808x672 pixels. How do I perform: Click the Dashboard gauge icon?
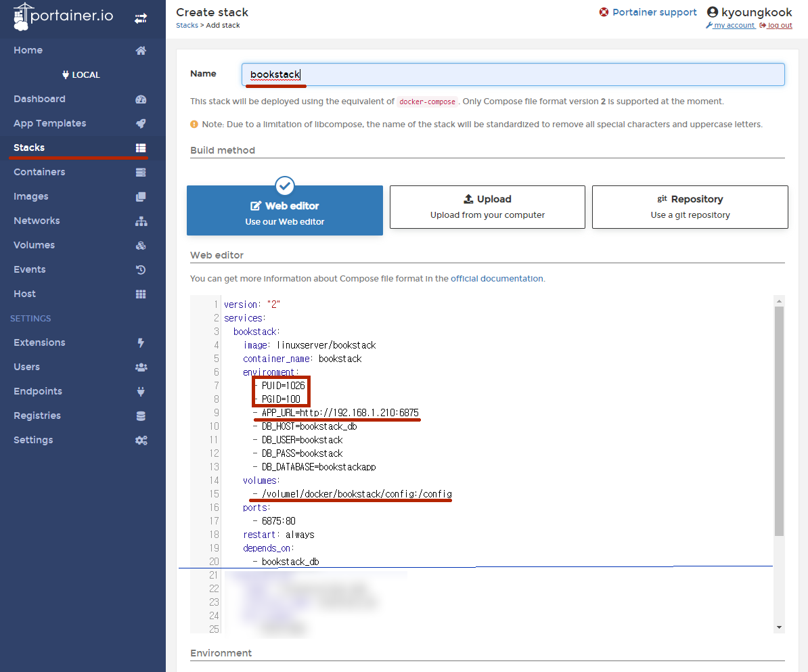pos(141,99)
